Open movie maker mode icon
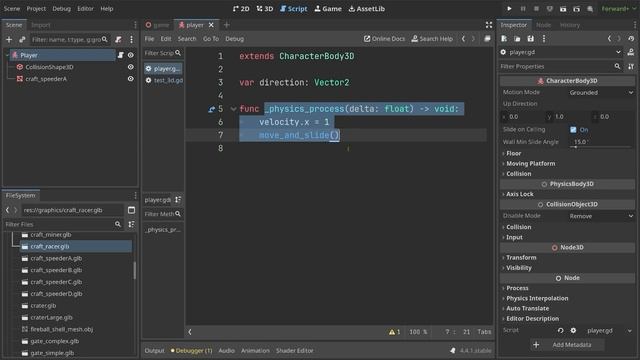 point(590,9)
